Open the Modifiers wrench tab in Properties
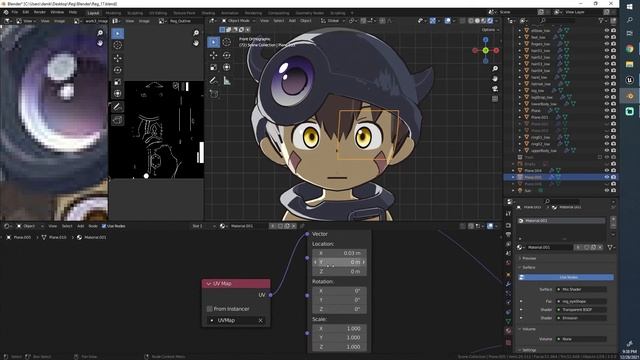The width and height of the screenshot is (640, 360). 508,283
